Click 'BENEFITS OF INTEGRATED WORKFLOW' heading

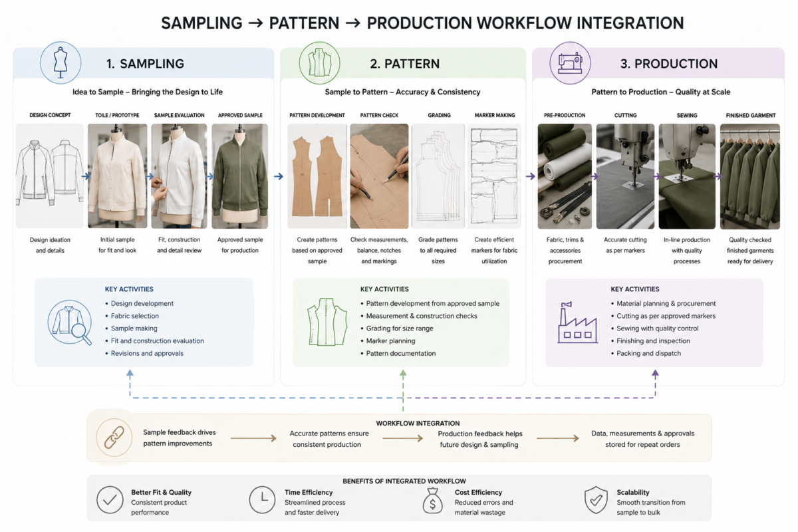coord(404,481)
